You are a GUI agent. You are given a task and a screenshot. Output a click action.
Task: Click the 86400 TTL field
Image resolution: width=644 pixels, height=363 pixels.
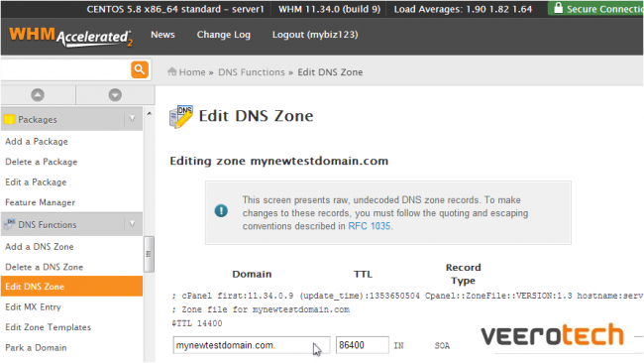point(363,345)
